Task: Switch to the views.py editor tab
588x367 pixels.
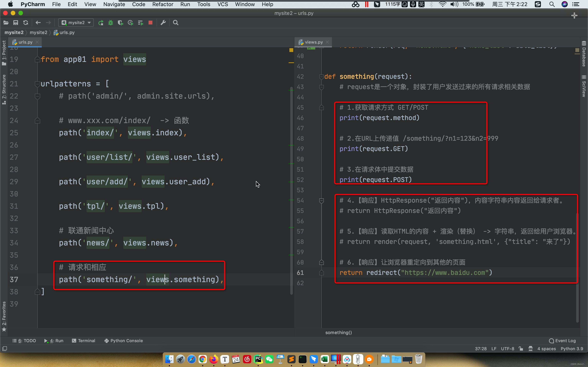Action: click(x=314, y=42)
